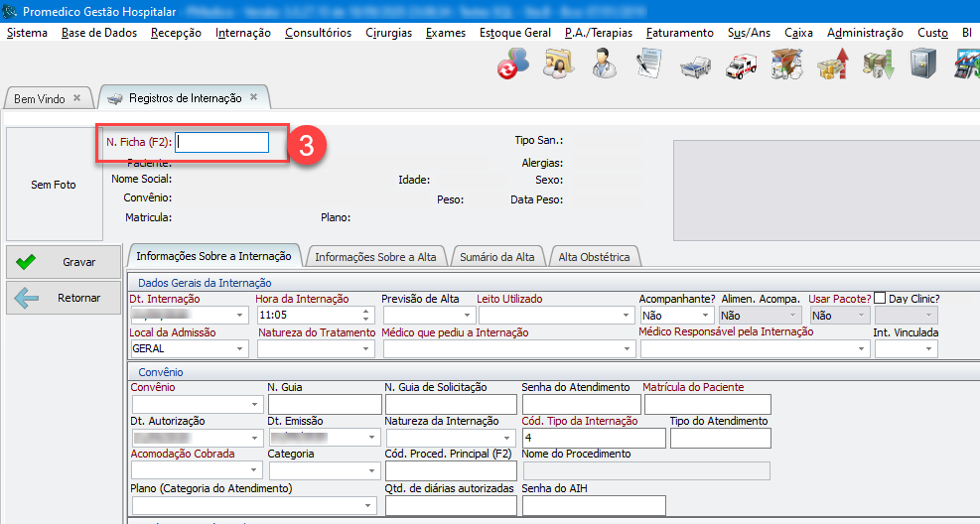Screen dimensions: 980x524
Task: Click the N. Ficha input field
Action: (222, 142)
